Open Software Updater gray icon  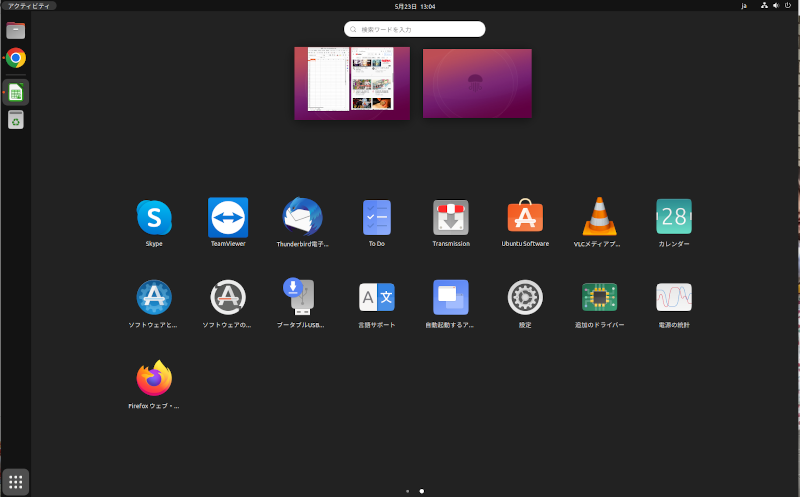[228, 297]
